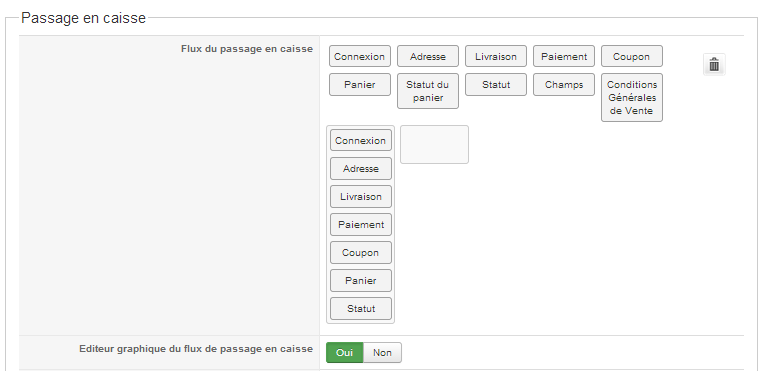766x371 pixels.
Task: Select Conditions Générales de Vente block
Action: coord(632,97)
